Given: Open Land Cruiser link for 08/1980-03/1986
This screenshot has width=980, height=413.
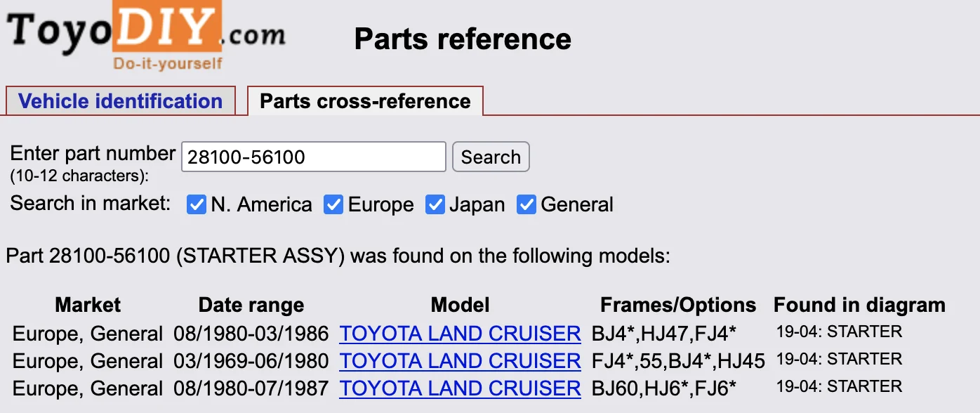Looking at the screenshot, I should click(461, 334).
